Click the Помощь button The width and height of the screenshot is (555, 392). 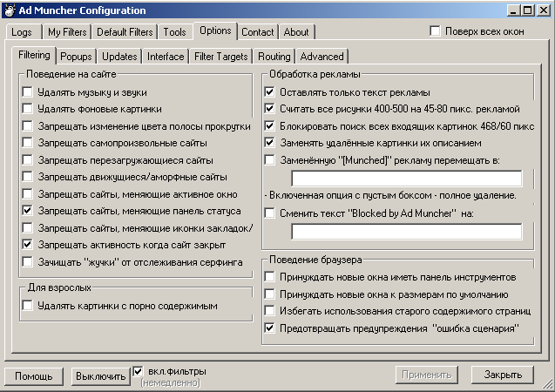[x=34, y=375]
